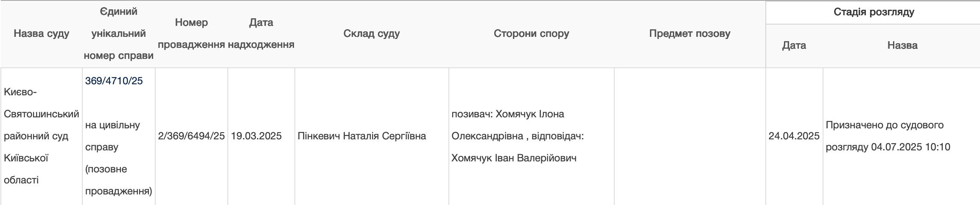Select proceeding number 2/369/6494/25
This screenshot has width=980, height=205.
pos(191,136)
